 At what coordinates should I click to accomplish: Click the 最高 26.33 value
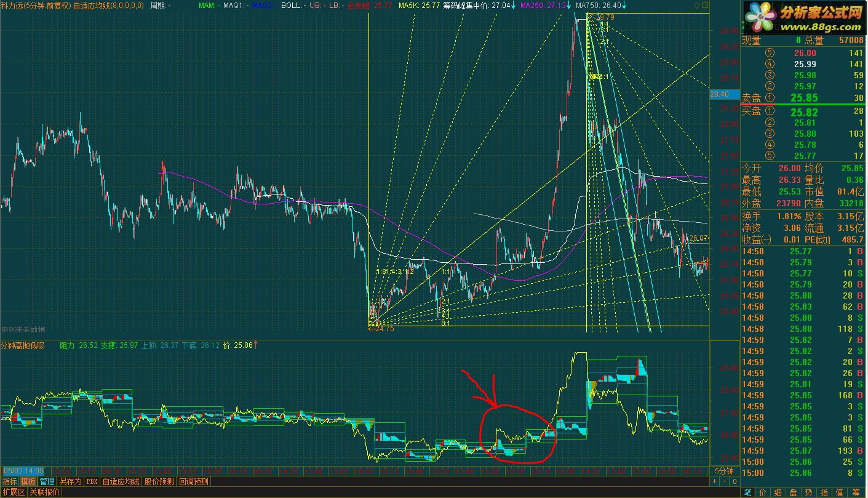[789, 180]
